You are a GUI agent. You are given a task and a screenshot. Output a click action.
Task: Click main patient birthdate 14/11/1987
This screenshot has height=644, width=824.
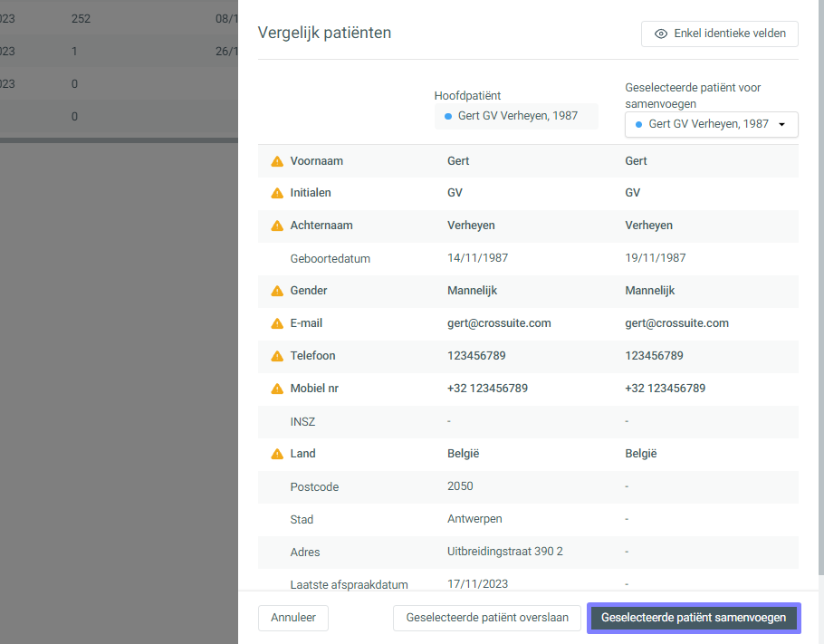click(x=478, y=257)
